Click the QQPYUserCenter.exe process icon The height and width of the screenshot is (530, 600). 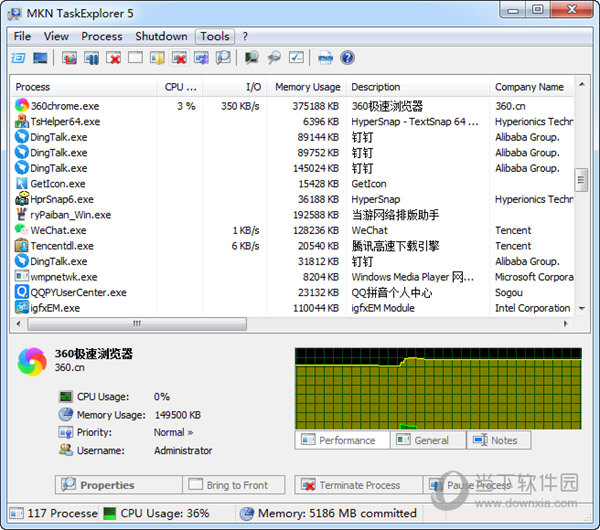click(x=22, y=292)
